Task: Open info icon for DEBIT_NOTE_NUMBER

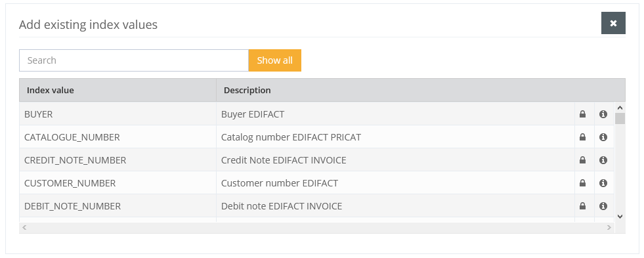Action: pos(603,206)
